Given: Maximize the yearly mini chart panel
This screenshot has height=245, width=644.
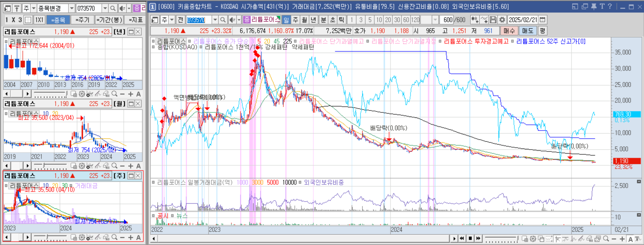Looking at the screenshot, I should [131, 32].
